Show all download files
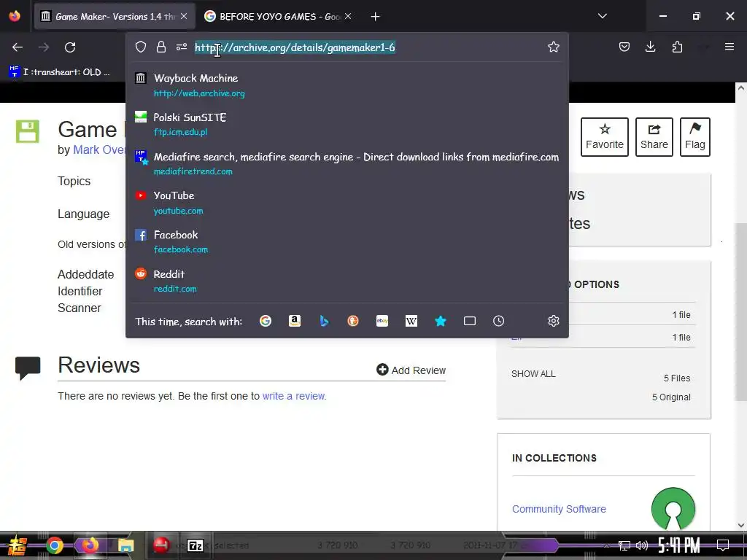 533,374
